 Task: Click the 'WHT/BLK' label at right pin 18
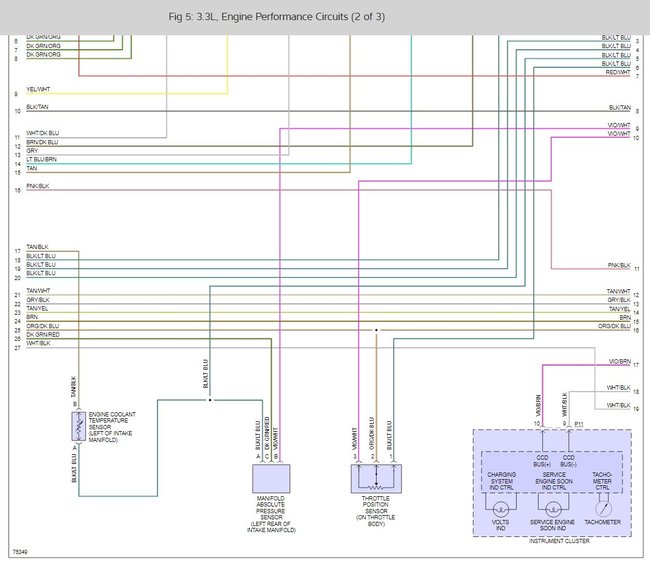tap(618, 388)
